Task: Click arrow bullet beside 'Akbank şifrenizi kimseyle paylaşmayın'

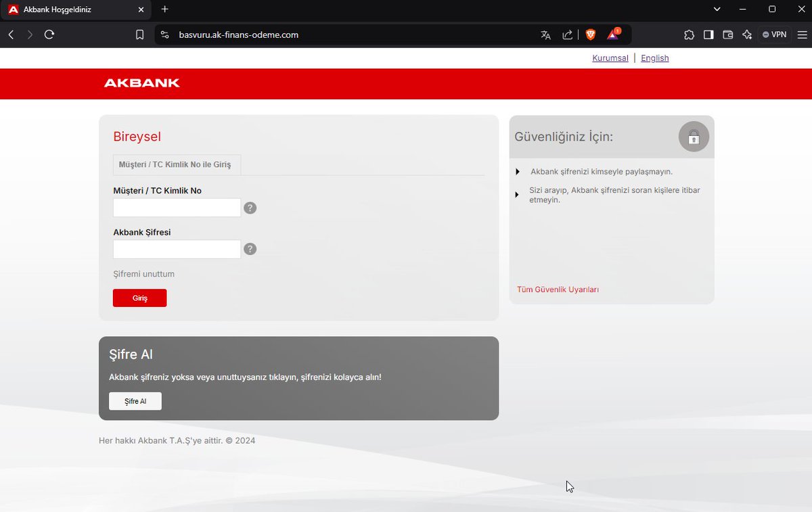Action: (518, 172)
